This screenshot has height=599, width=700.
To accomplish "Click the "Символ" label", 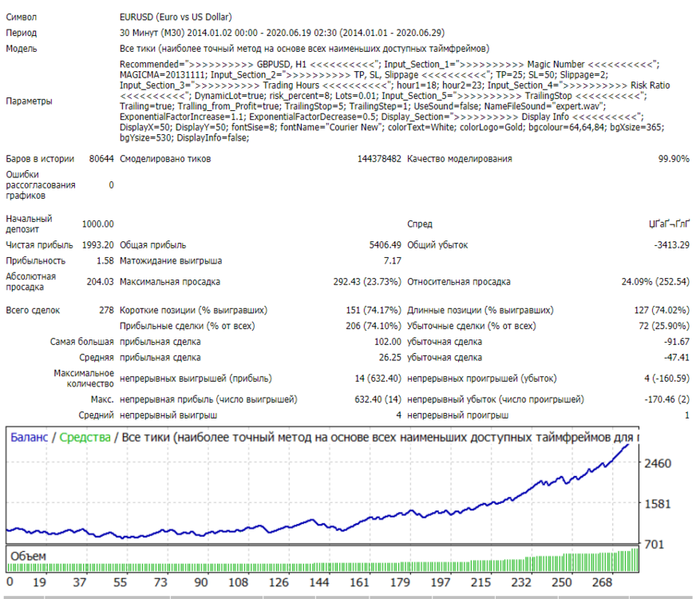I will [x=21, y=17].
